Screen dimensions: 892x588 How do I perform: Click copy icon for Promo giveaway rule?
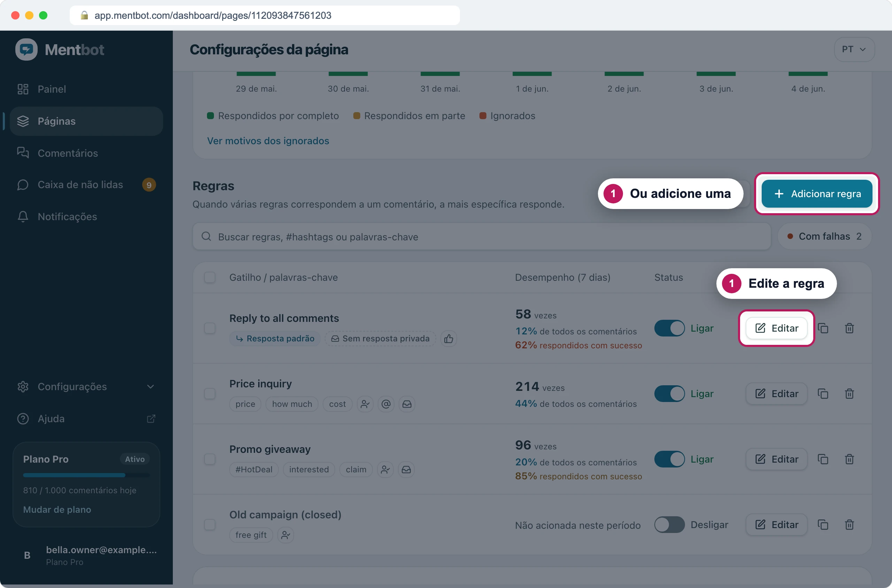click(823, 459)
